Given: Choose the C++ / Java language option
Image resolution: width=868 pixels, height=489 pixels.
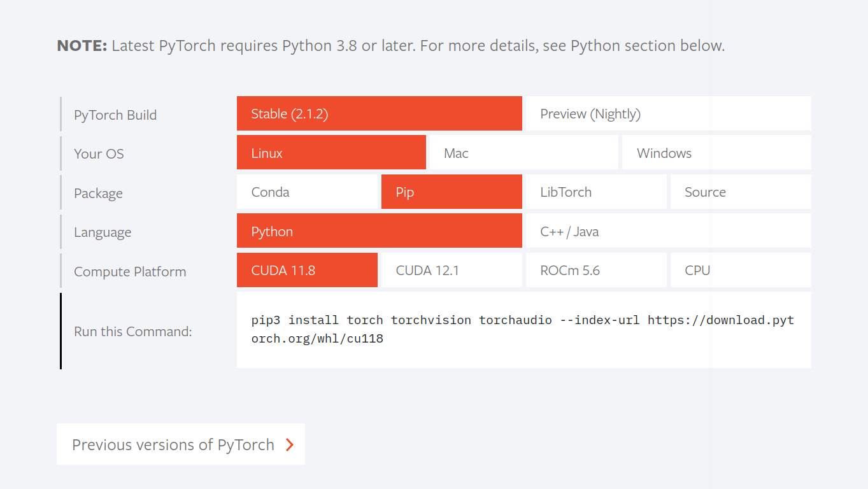Looking at the screenshot, I should pyautogui.click(x=668, y=231).
